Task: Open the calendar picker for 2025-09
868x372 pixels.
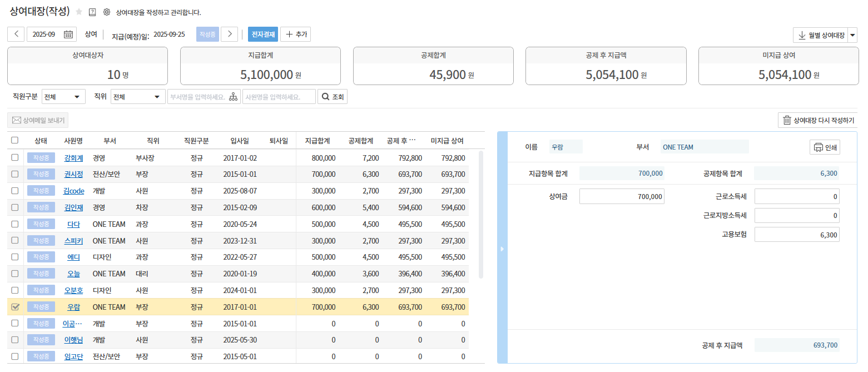Action: [x=68, y=34]
